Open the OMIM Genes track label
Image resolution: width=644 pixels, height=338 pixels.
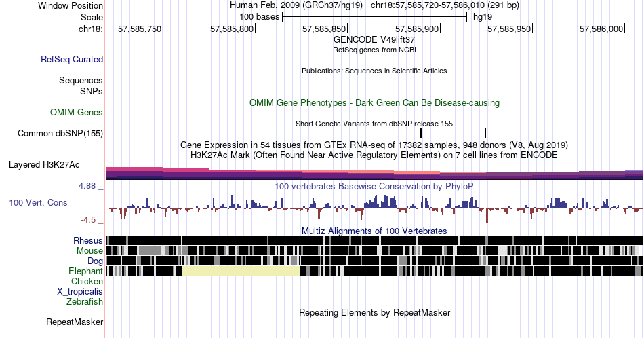pos(77,112)
